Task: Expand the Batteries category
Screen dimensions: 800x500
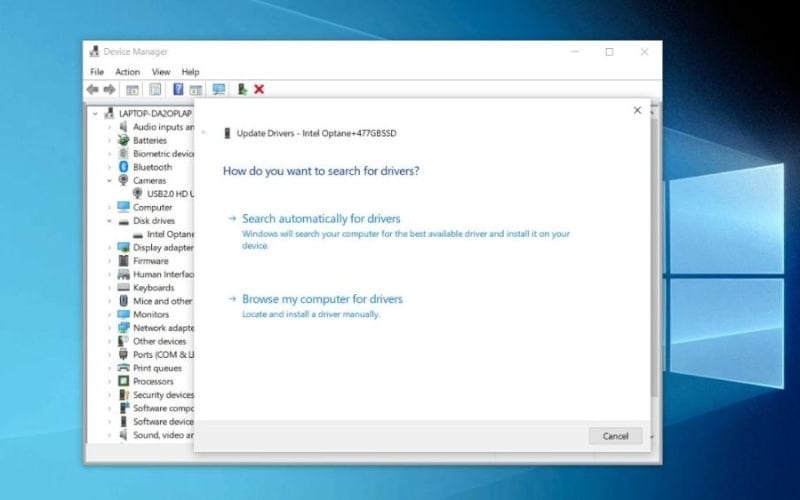Action: point(109,140)
